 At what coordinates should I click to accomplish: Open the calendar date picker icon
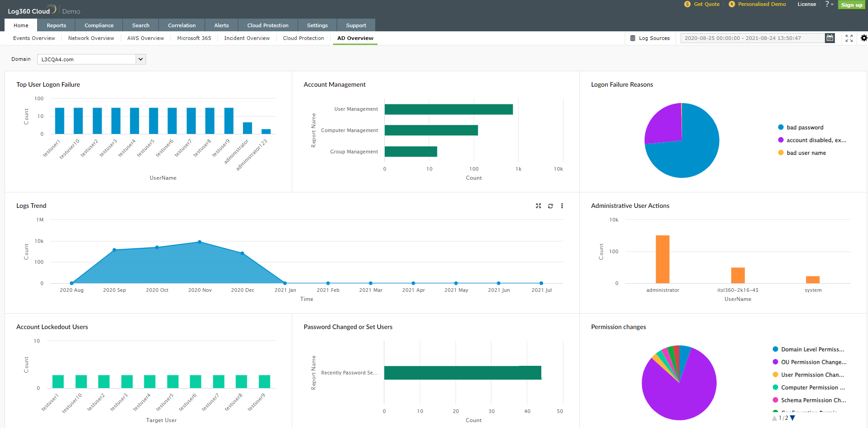coord(829,38)
